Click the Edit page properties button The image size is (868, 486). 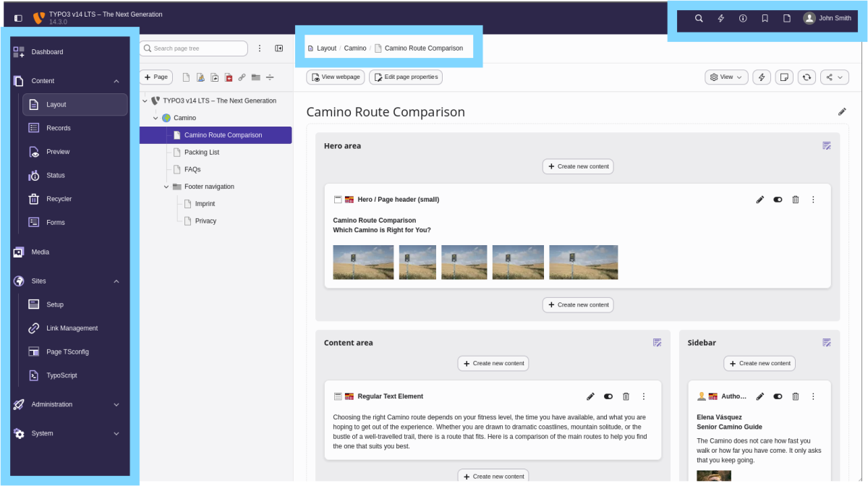tap(406, 77)
